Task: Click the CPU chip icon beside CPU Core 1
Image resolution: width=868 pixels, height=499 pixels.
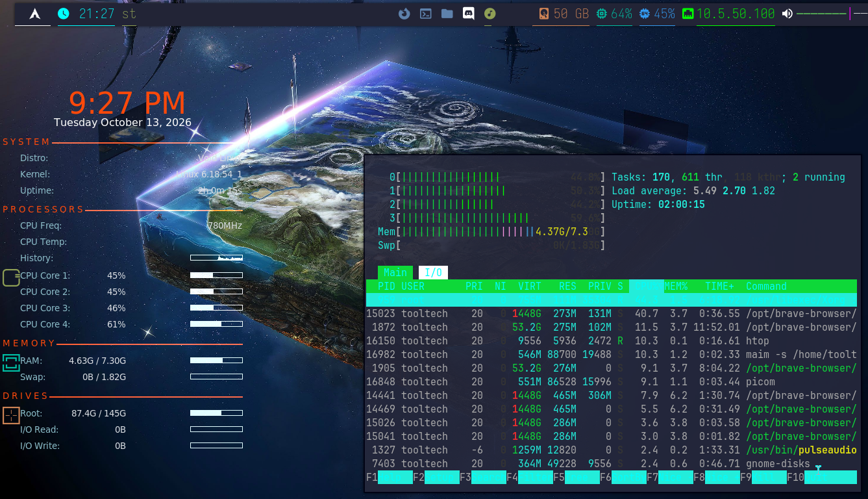Action: (12, 277)
